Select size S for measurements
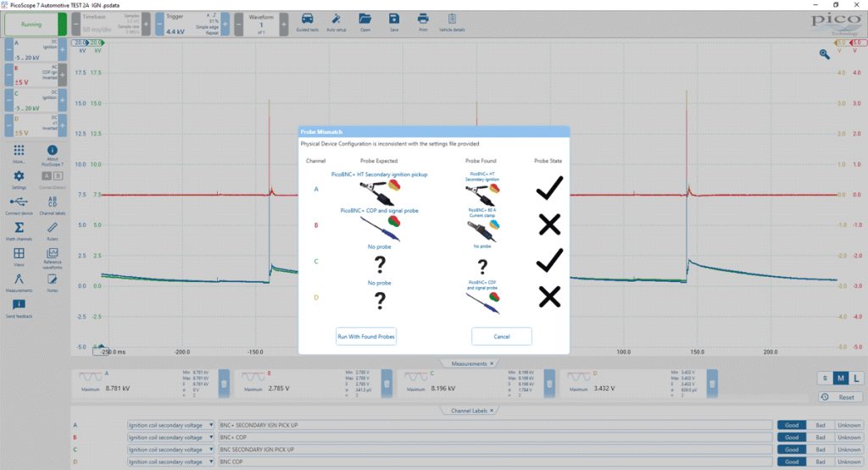Screen dimensions: 868x470 [825, 379]
